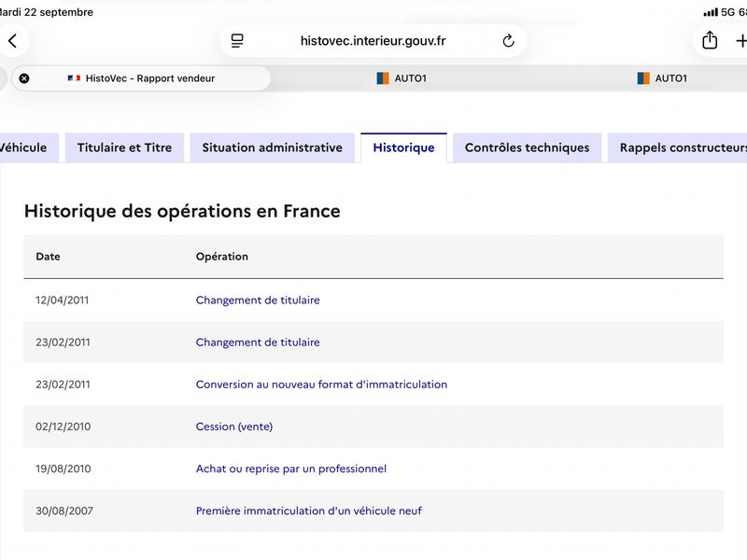Open the reader view icon in address bar
The image size is (747, 560).
click(x=237, y=41)
